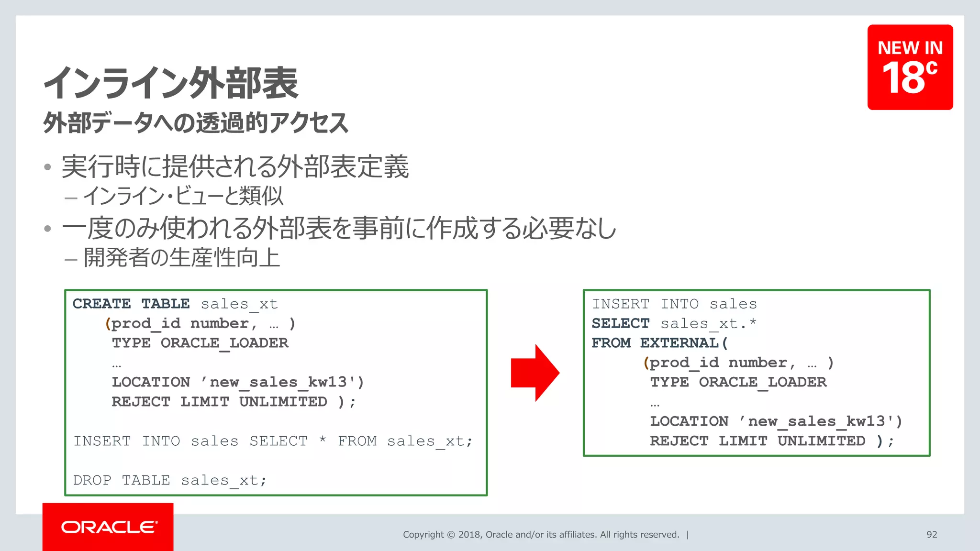Click (prod_id number, … ) in right code box
Screen dimensions: 980x551
738,363
